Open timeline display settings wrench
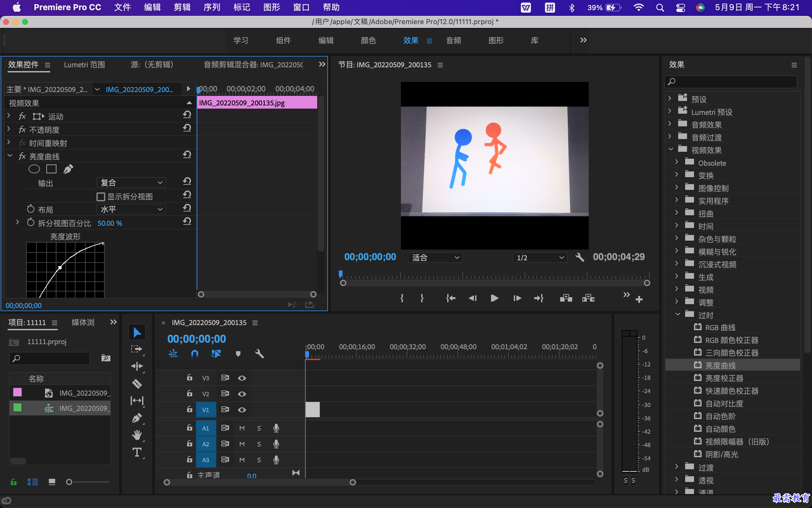Viewport: 812px width, 508px height. [259, 354]
